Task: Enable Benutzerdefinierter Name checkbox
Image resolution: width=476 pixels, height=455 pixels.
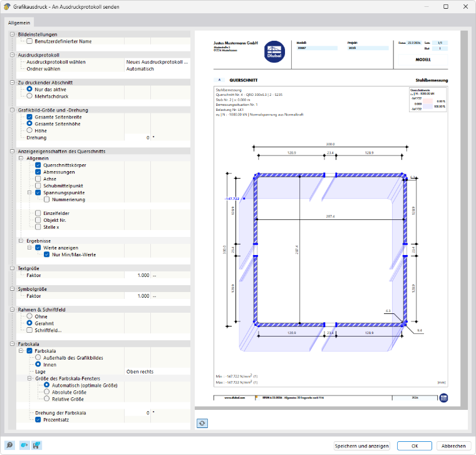Action: 29,41
